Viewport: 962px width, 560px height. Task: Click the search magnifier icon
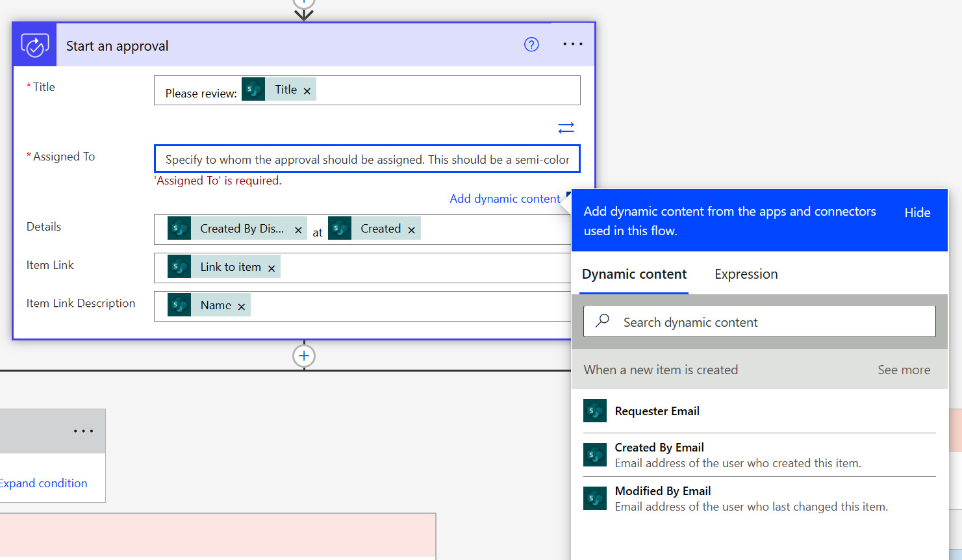coord(602,320)
